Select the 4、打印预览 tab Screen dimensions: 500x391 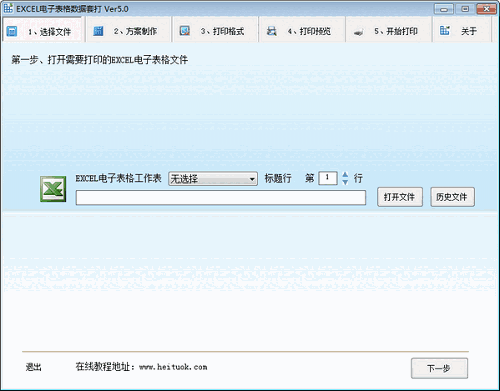302,30
